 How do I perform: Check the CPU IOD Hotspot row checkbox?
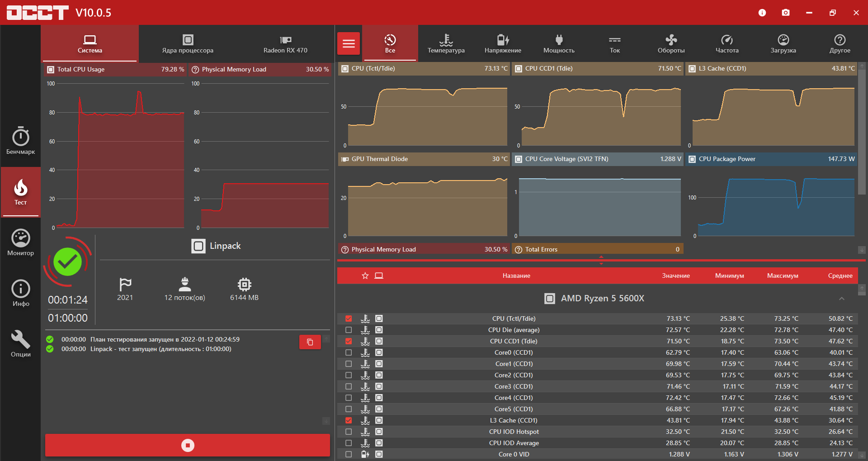(x=349, y=432)
